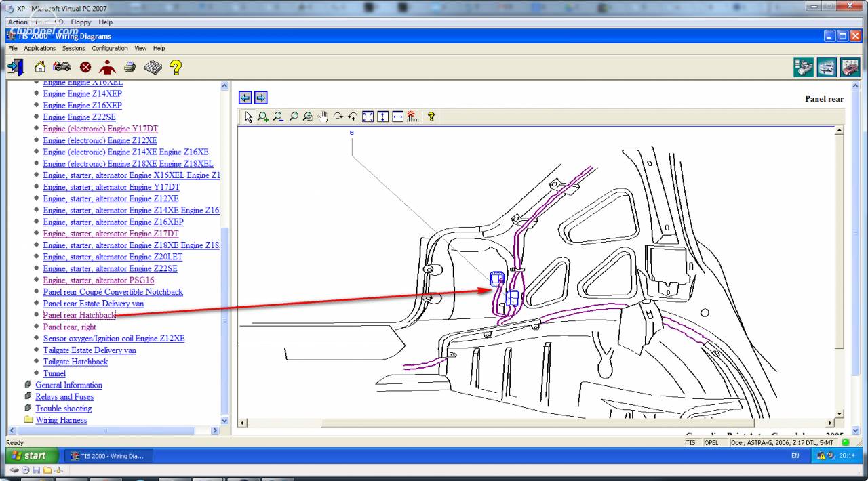Open Tailgate Hatchback link
868x481 pixels.
(x=75, y=361)
